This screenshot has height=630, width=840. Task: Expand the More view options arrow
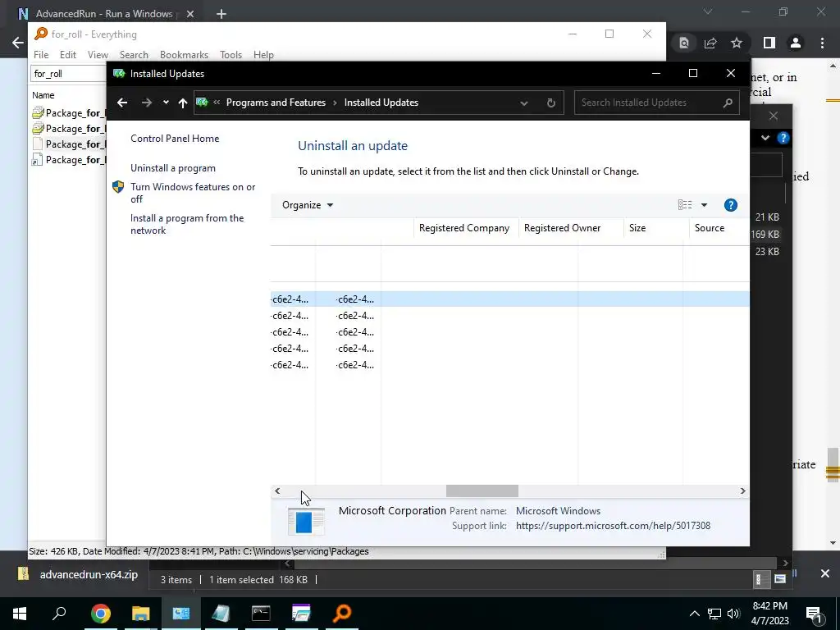pos(704,204)
